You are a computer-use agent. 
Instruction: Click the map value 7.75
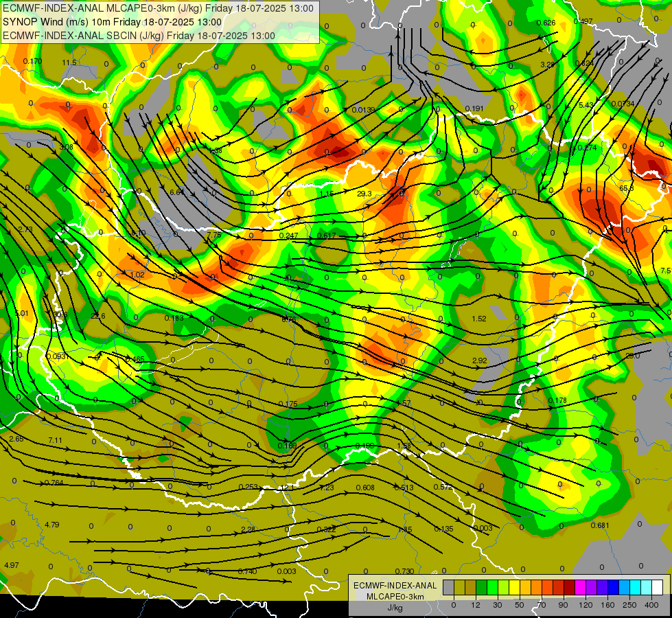[x=214, y=235]
